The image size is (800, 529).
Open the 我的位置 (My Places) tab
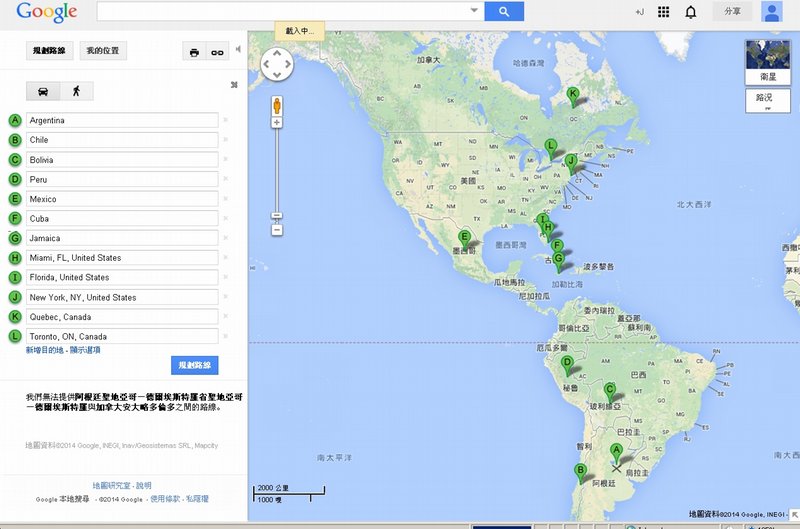(x=102, y=51)
